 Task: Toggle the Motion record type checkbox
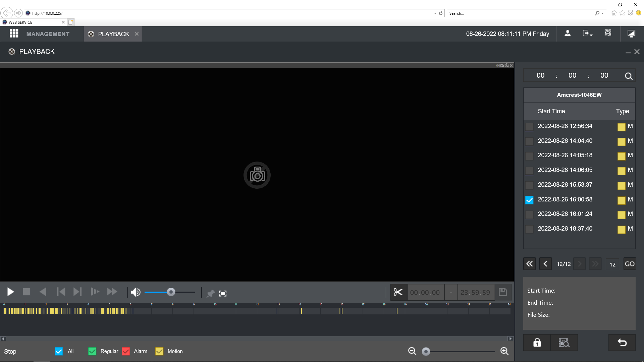[159, 351]
